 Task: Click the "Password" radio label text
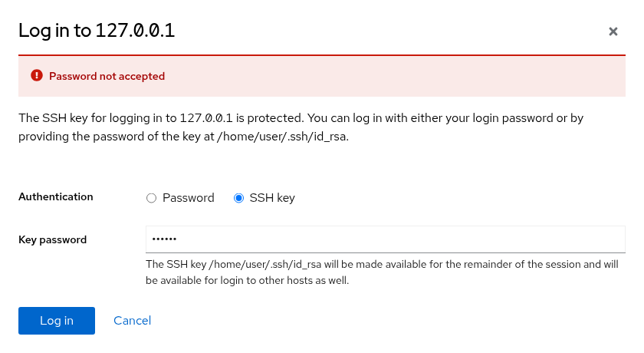pos(188,198)
